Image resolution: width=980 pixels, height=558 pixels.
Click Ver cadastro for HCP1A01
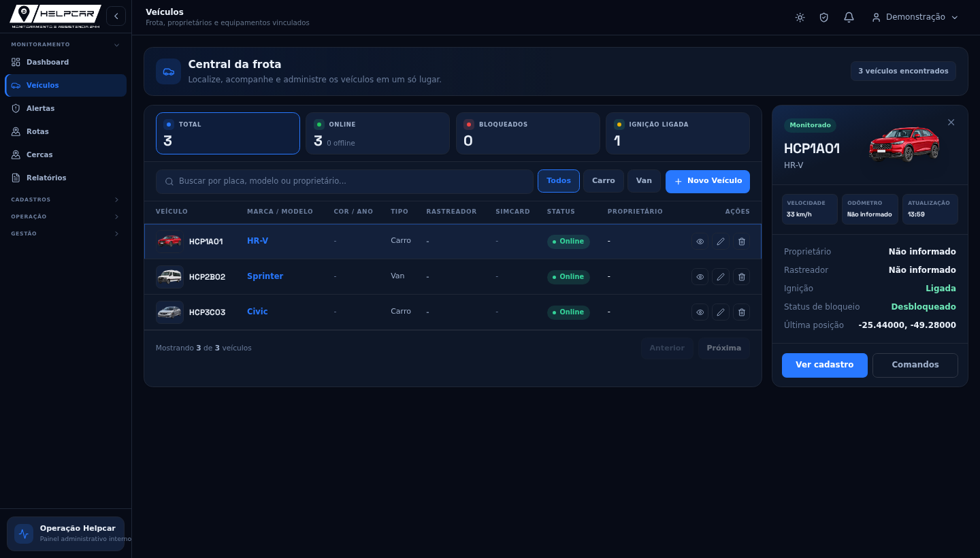825,365
